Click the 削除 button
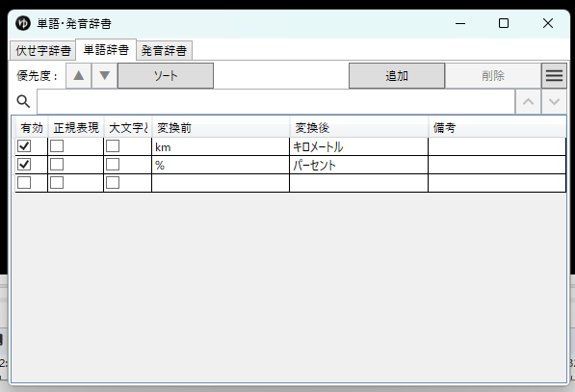The height and width of the screenshot is (392, 575). click(x=493, y=76)
